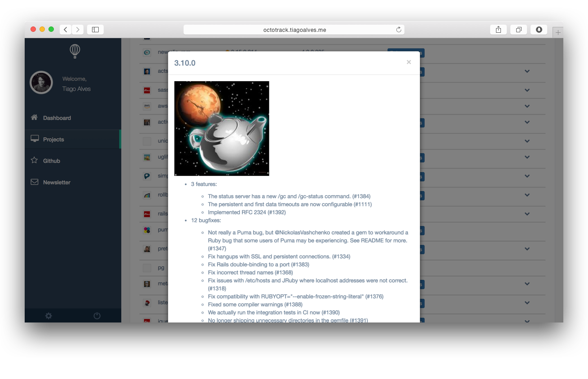Expand the 'rails' project row chevron
Screen dimensions: 588x379
click(x=527, y=214)
